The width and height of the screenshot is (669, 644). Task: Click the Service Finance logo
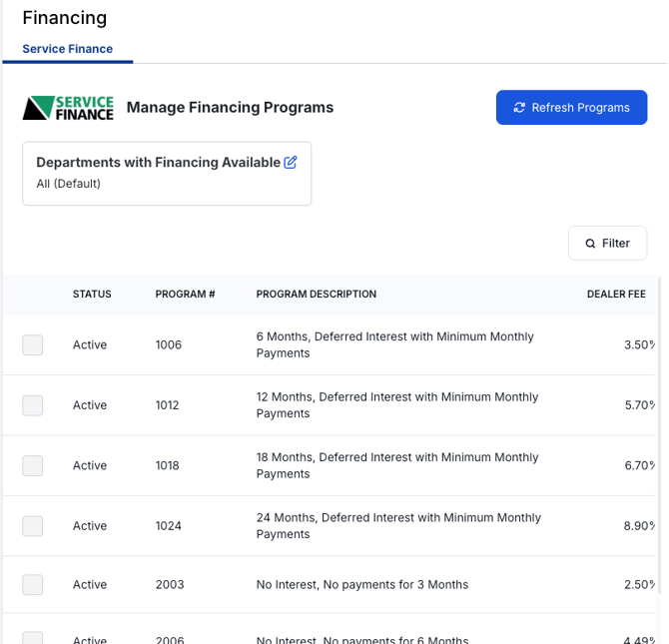[68, 108]
